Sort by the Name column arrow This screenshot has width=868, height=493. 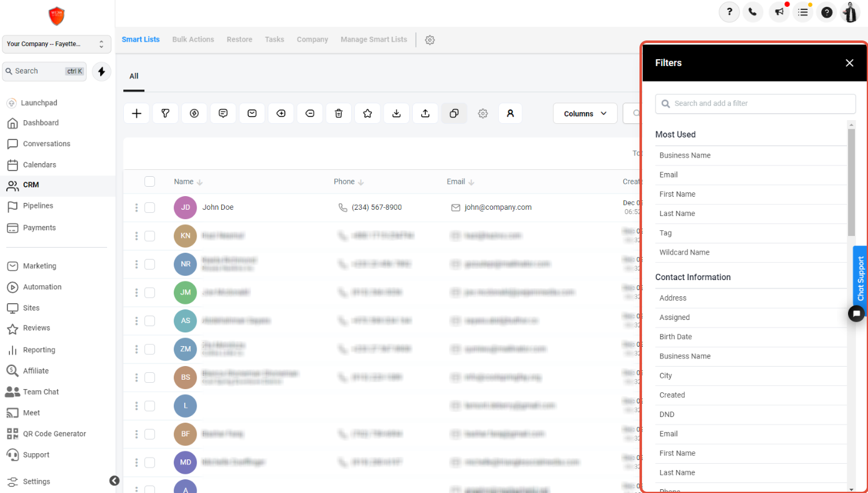(200, 182)
